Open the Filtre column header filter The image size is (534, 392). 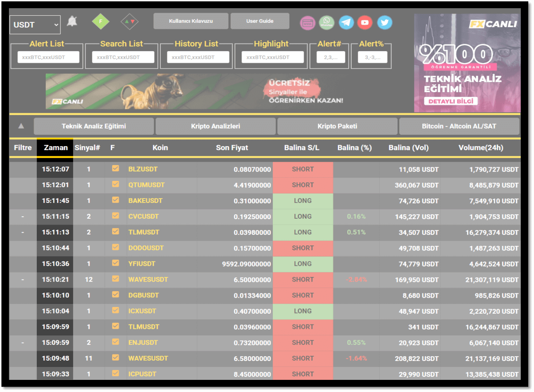pos(23,148)
